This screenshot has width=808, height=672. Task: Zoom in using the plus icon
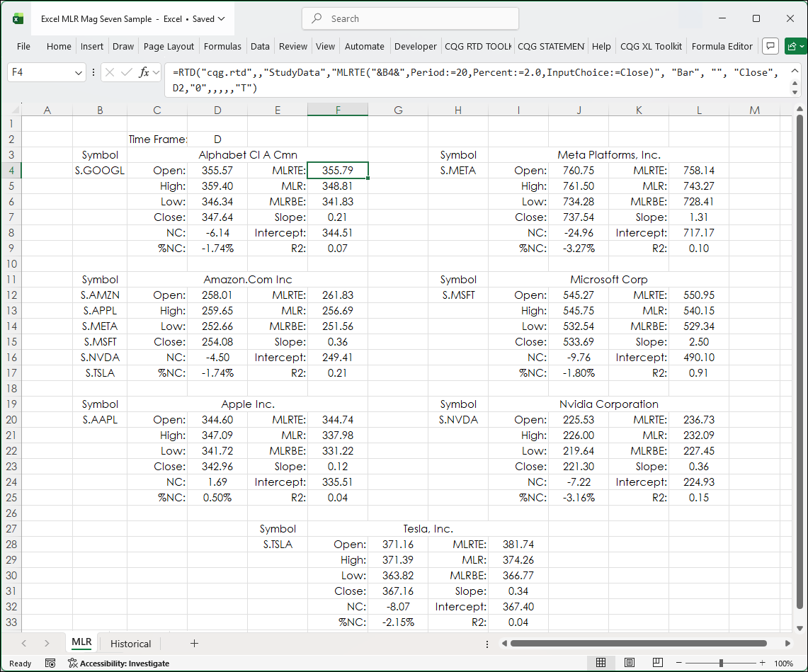click(x=763, y=663)
